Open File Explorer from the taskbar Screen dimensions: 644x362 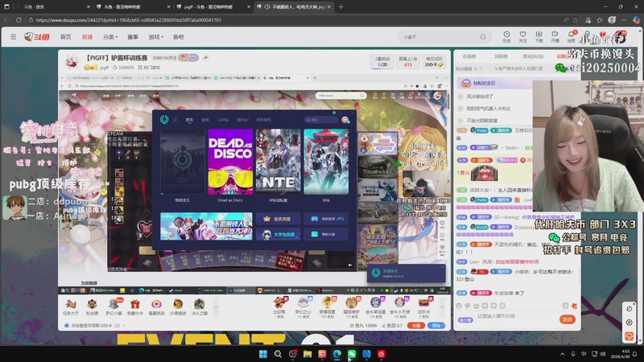click(x=308, y=354)
